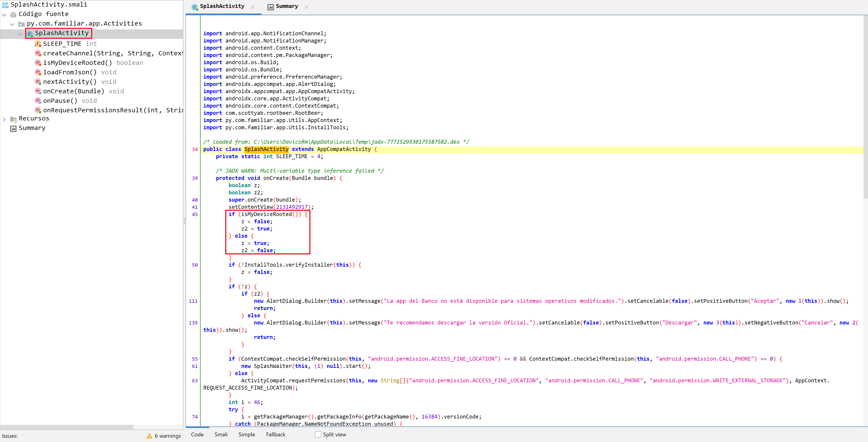Viewport: 868px width, 442px height.
Task: Select isMyDeviceRooted() boolean in tree
Action: click(93, 63)
